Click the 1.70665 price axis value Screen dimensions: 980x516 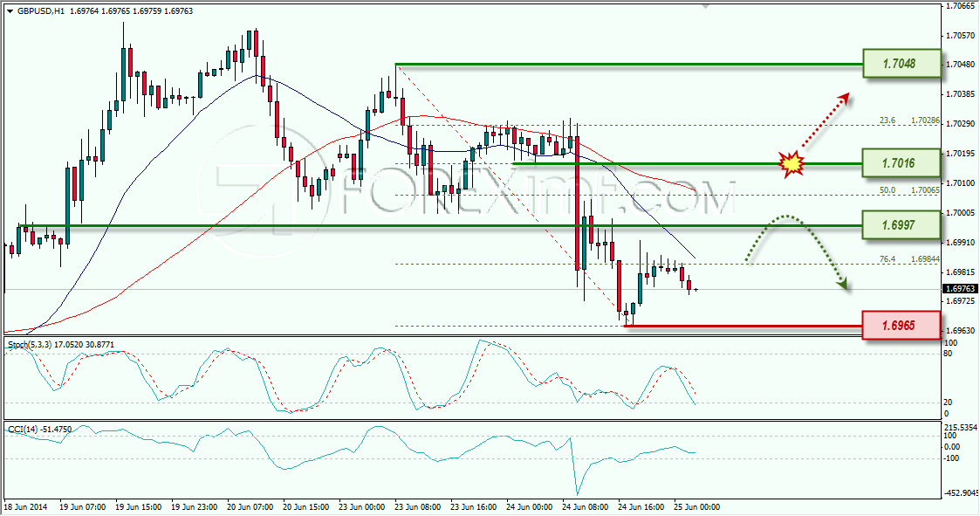tap(962, 5)
